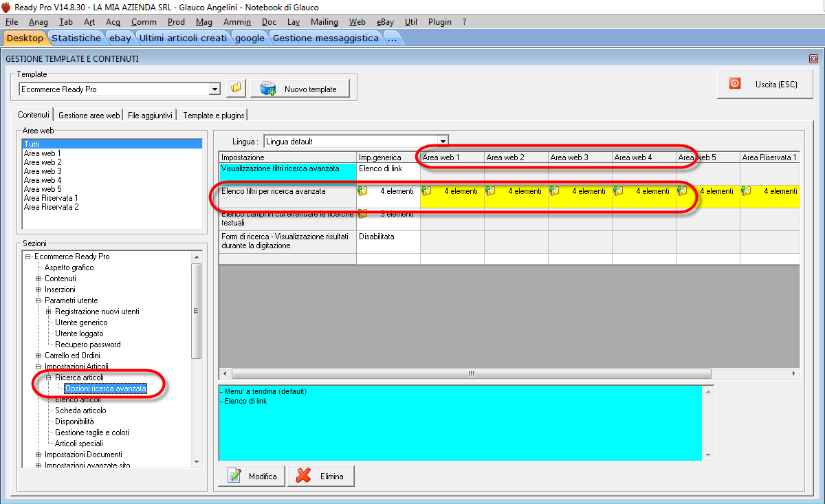825x504 pixels.
Task: Click the Area web 2 column header
Action: click(x=516, y=157)
